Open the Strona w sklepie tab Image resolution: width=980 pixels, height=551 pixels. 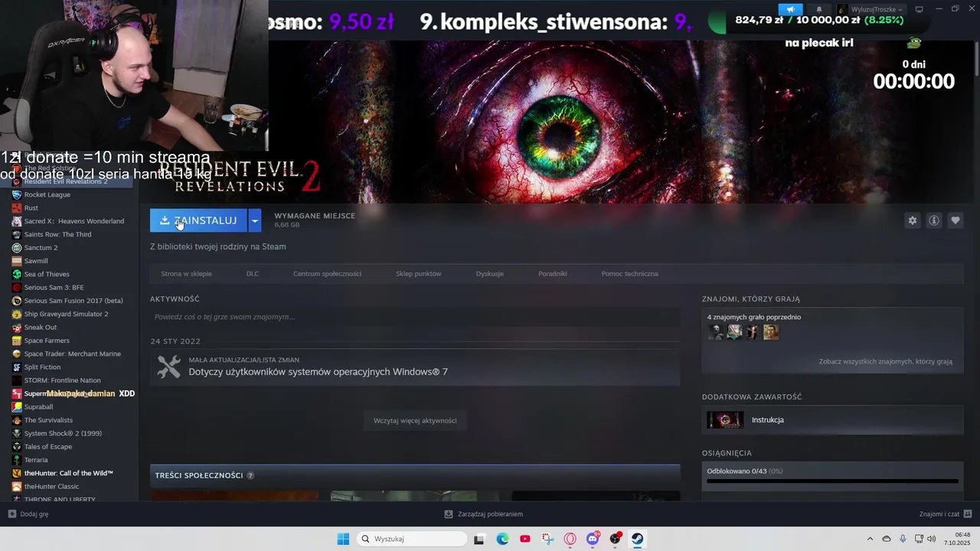(x=186, y=273)
